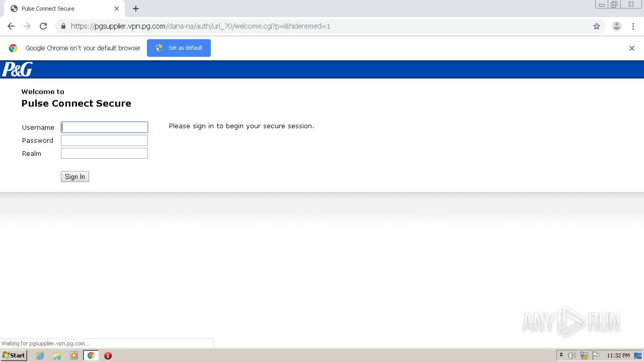Click the taskbar clock 11:32 PM
The image size is (644, 362).
[x=618, y=355]
